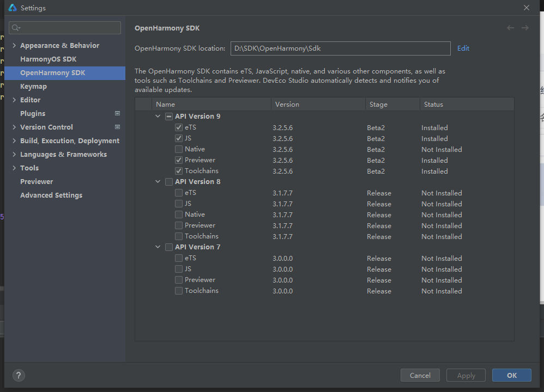Check Previewer under API Version 7

point(179,280)
